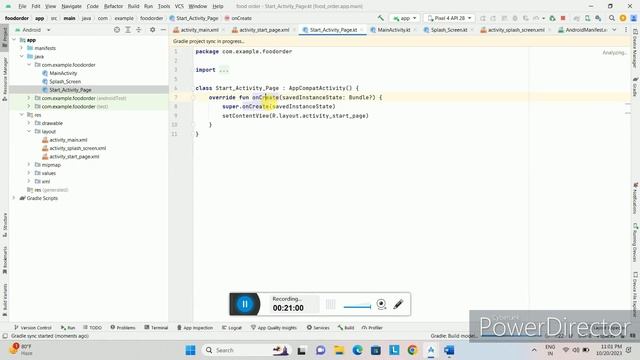Click the Collapse All icon in Project panel

139,30
